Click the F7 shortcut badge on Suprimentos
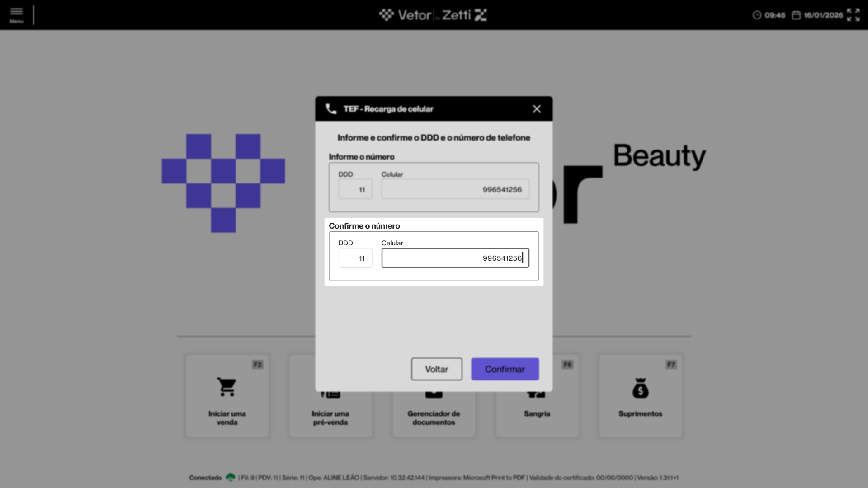This screenshot has height=488, width=868. pos(671,365)
